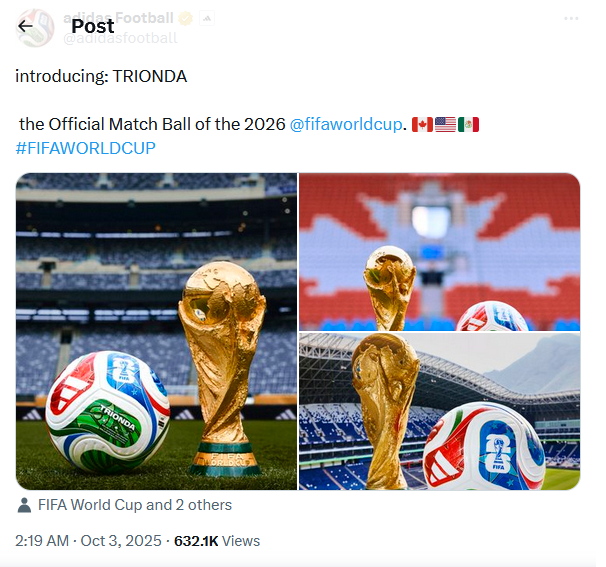This screenshot has height=567, width=606.
Task: Click the tagged people icon below the photos
Action: [x=24, y=505]
